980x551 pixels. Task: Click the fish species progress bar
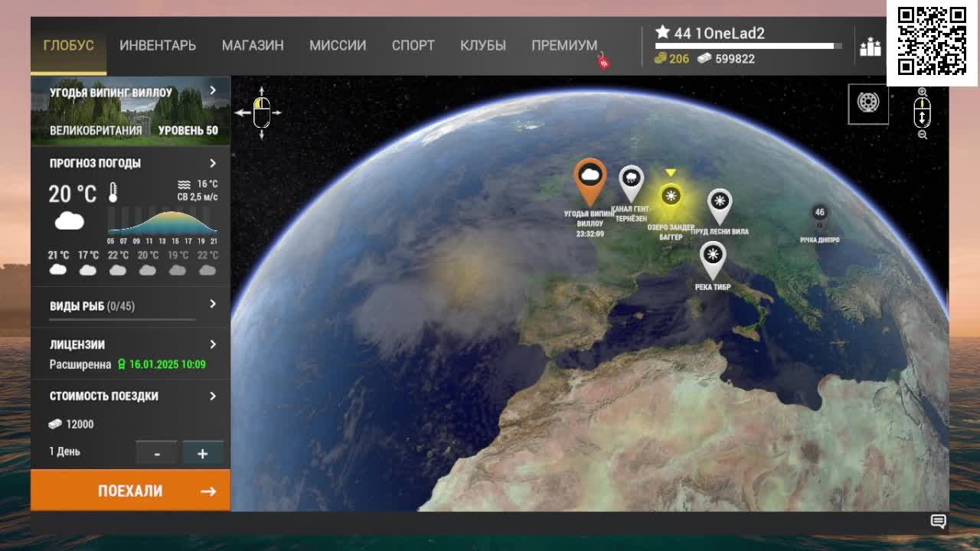click(122, 319)
